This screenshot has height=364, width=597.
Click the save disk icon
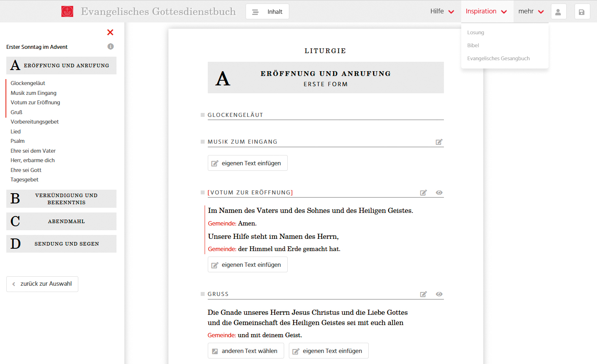coord(582,12)
